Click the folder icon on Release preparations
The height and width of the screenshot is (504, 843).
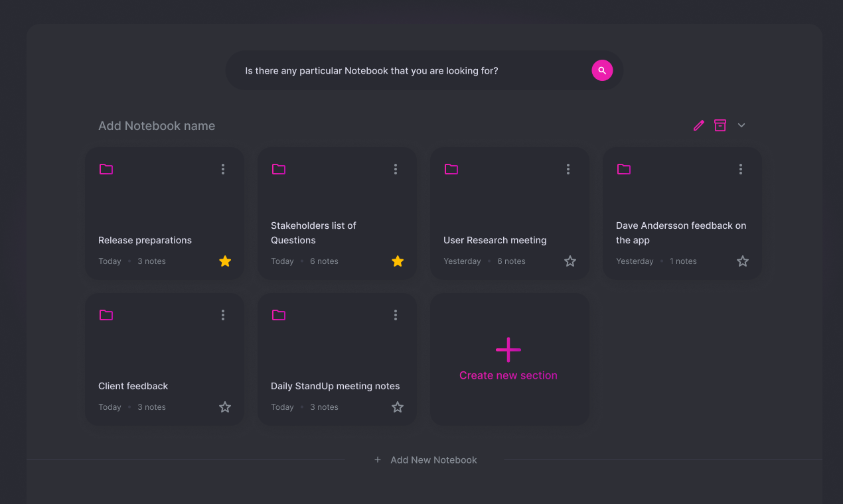[106, 169]
